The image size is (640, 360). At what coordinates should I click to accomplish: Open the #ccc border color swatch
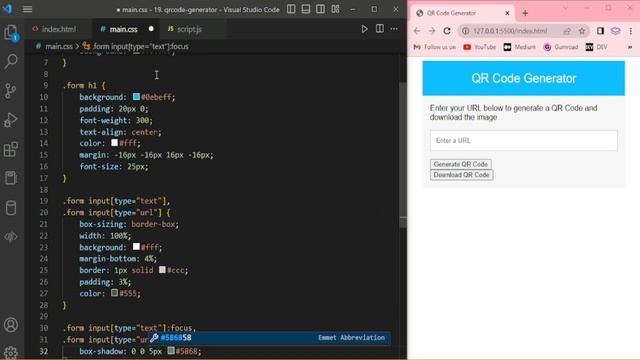[162, 270]
